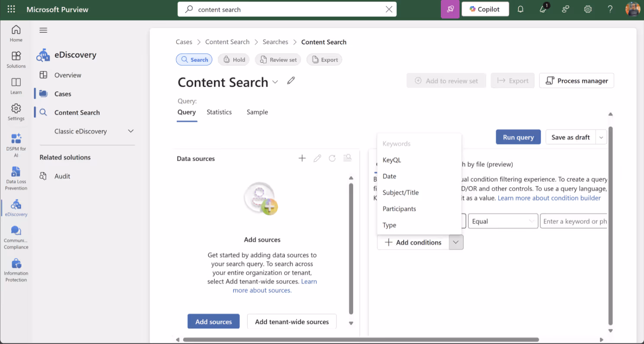Open the settings gear in header

point(588,9)
